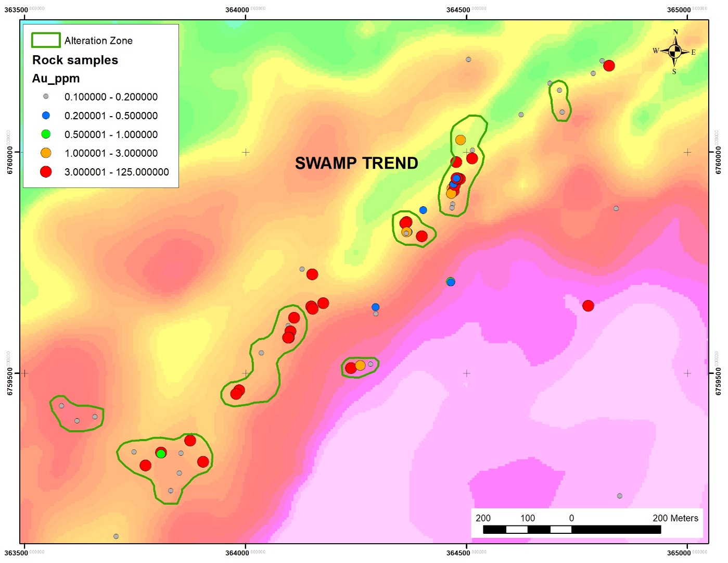The height and width of the screenshot is (563, 728).
Task: Click the grey dot legend symbol 0.1-0.2
Action: click(x=46, y=97)
